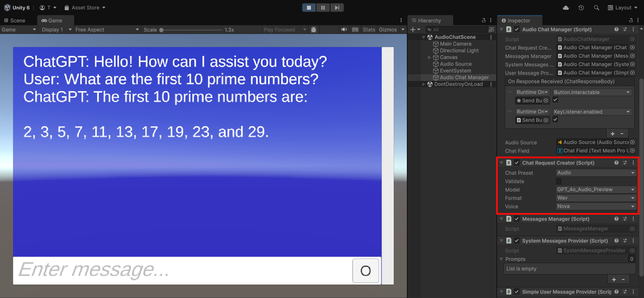Screen dimensions: 644x298
Task: Advance one frame with Step button
Action: coord(337,8)
